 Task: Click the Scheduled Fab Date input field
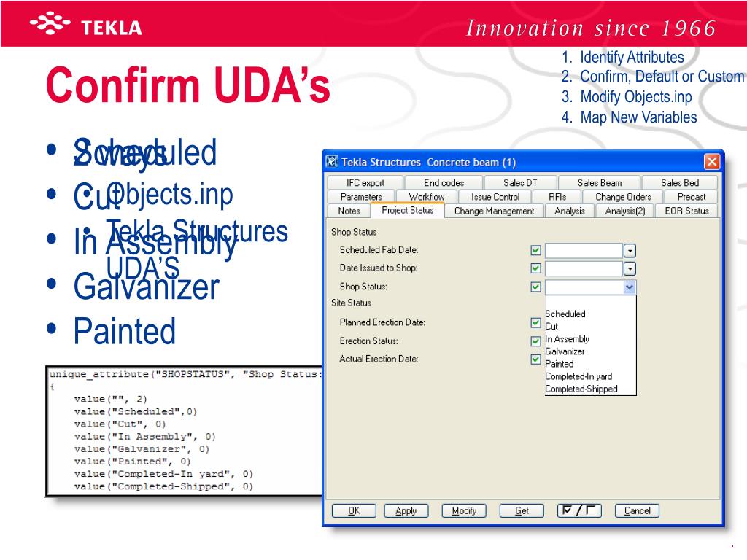[584, 251]
